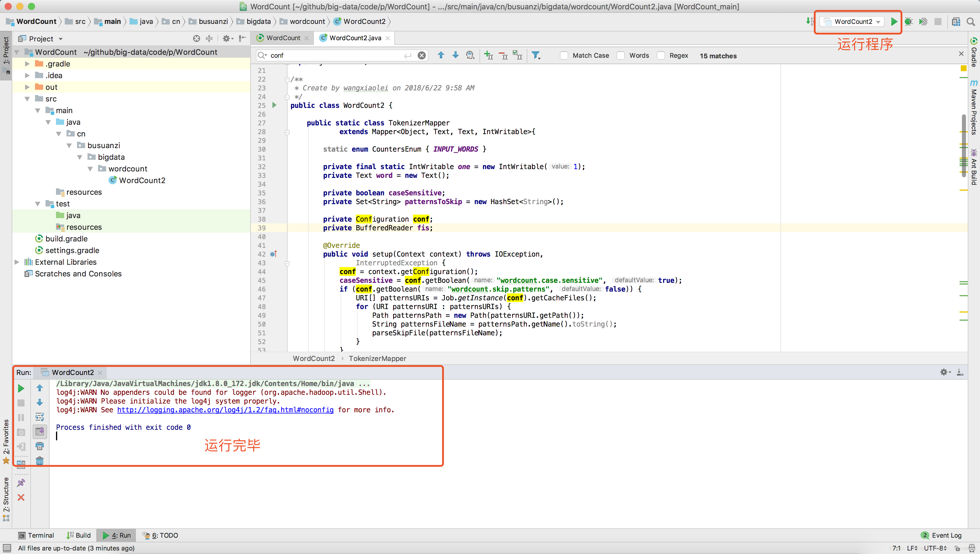Image resolution: width=980 pixels, height=554 pixels.
Task: Expand the .idea folder
Action: (27, 75)
